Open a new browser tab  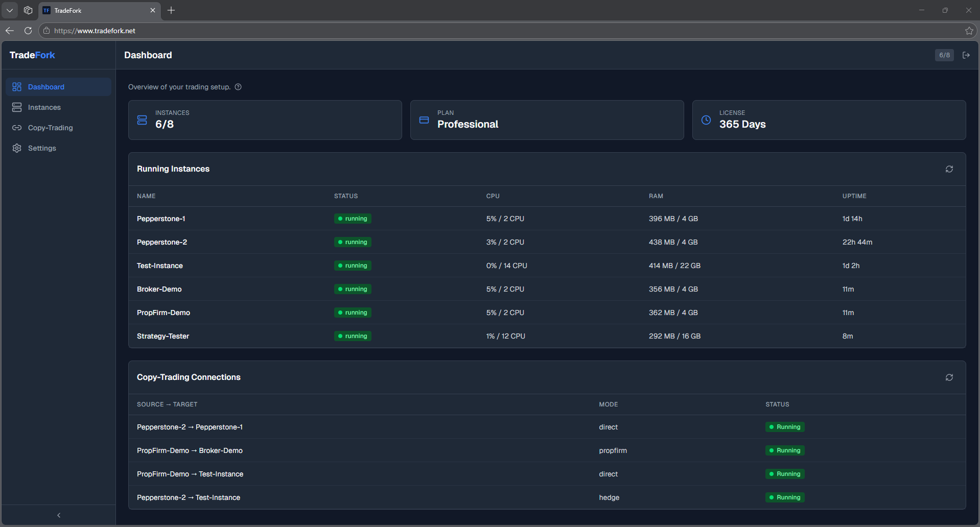tap(171, 10)
